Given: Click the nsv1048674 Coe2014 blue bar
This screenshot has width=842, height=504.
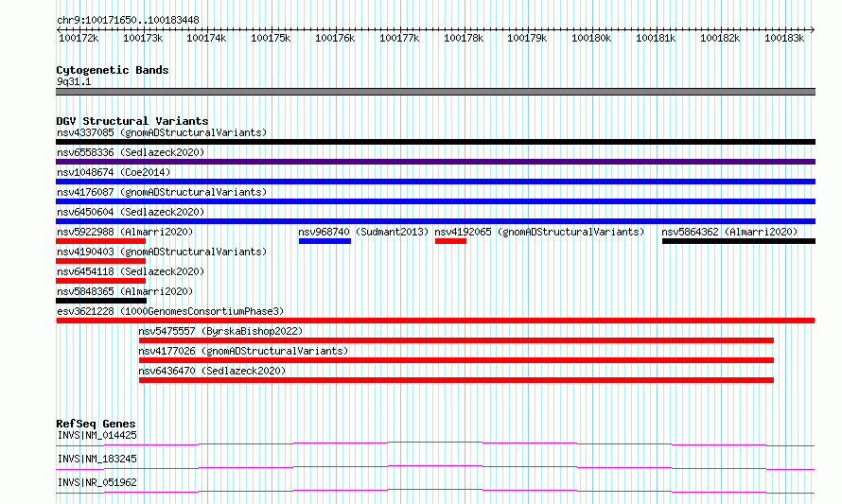Looking at the screenshot, I should [435, 182].
